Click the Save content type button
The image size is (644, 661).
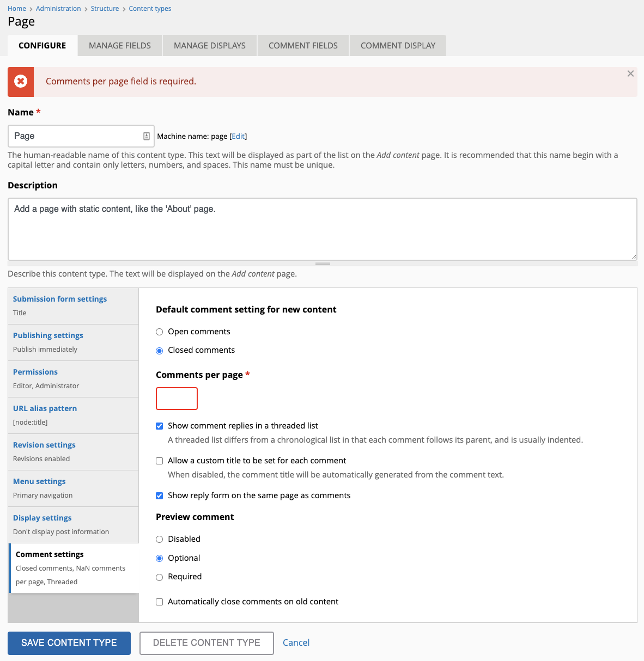(69, 642)
